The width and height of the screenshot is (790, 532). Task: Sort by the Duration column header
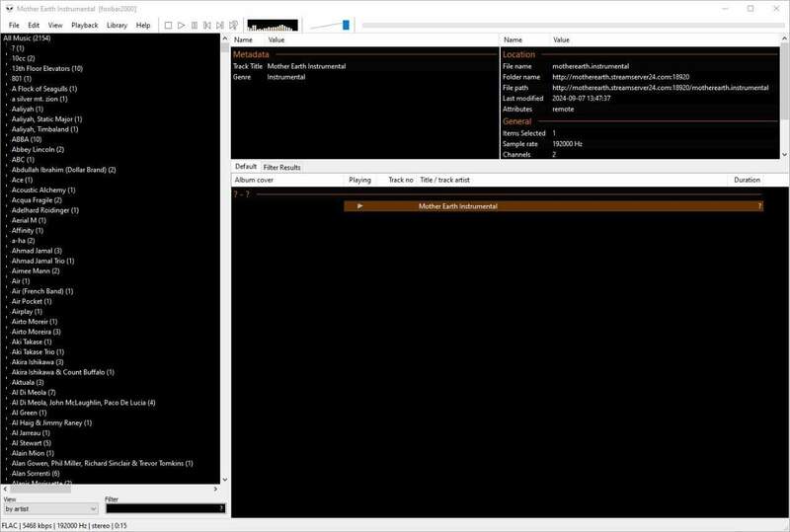pyautogui.click(x=747, y=181)
